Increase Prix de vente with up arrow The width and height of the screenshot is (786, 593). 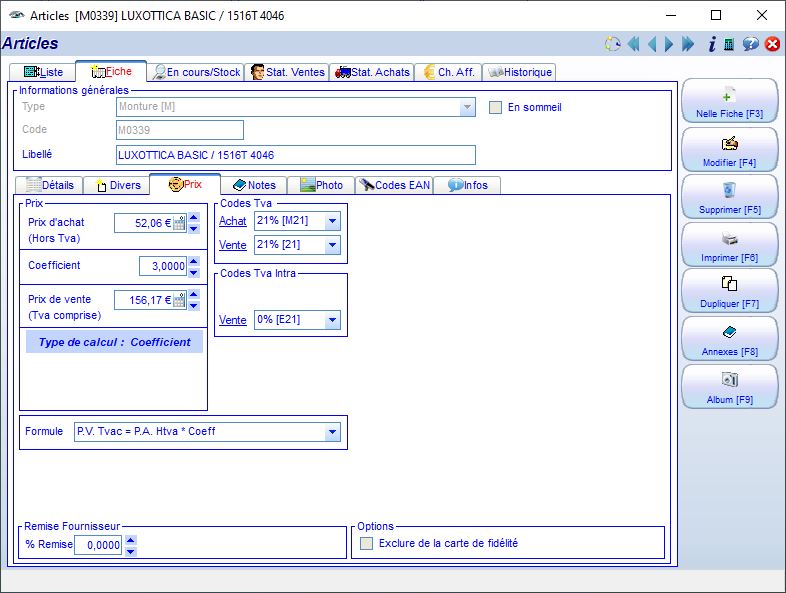(194, 295)
